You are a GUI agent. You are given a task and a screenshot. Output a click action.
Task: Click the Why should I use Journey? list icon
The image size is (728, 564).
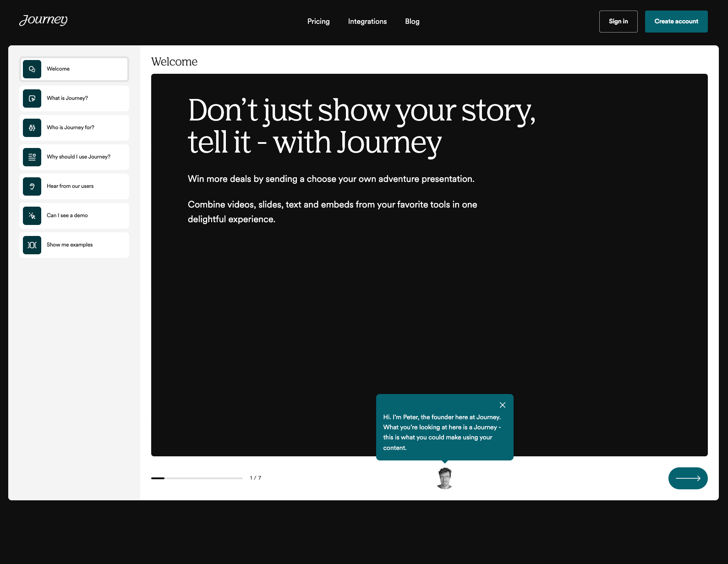tap(32, 157)
